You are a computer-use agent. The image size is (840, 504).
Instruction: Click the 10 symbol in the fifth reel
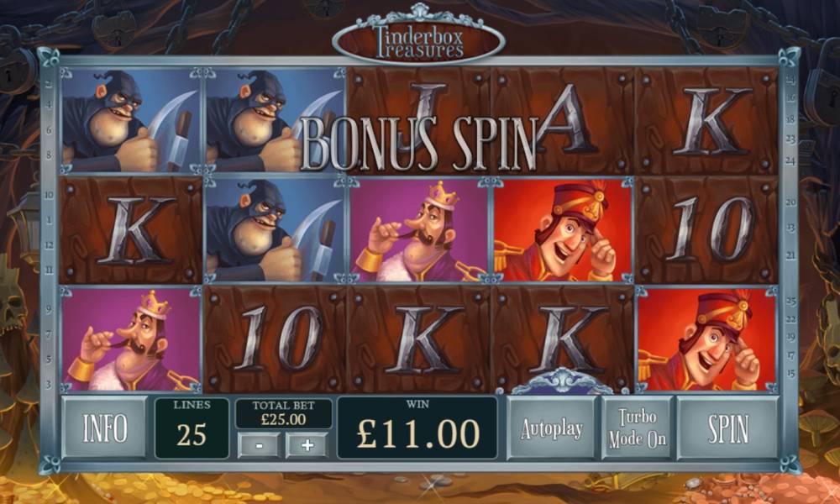(706, 230)
